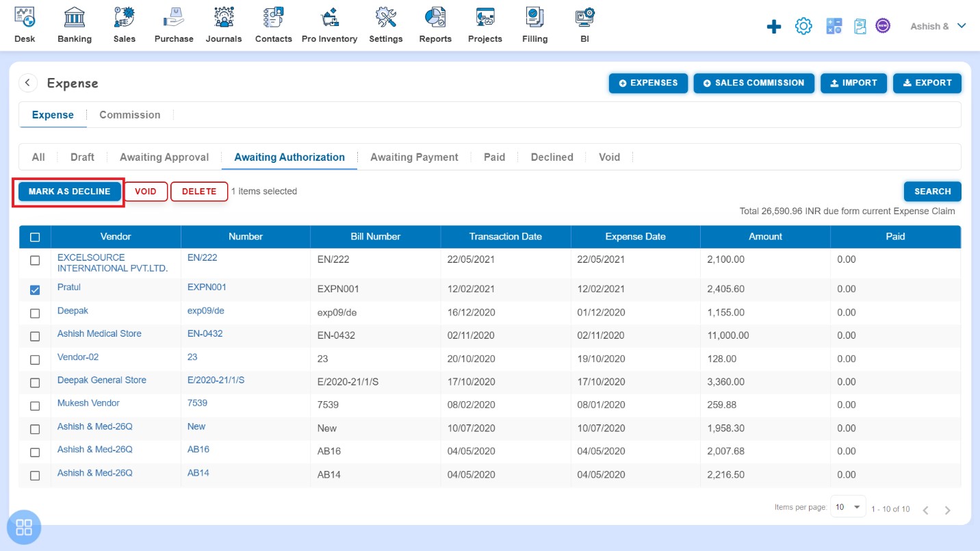Open the Awaiting Approval tab
This screenshot has height=551, width=980.
(164, 157)
